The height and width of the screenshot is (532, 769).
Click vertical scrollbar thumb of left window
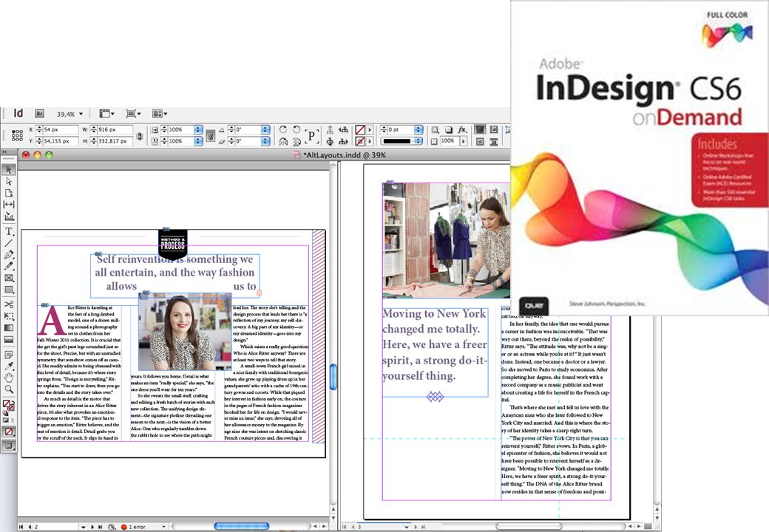pyautogui.click(x=333, y=377)
